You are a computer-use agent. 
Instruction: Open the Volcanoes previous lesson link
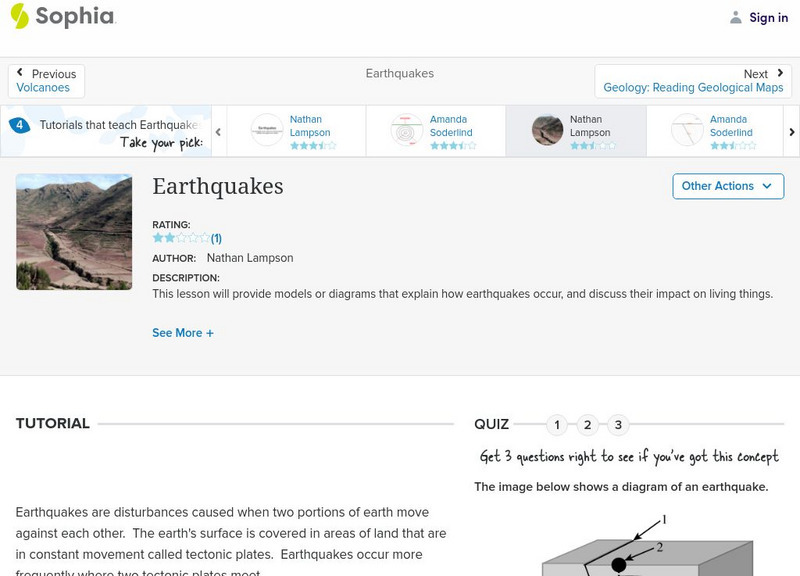[42, 87]
